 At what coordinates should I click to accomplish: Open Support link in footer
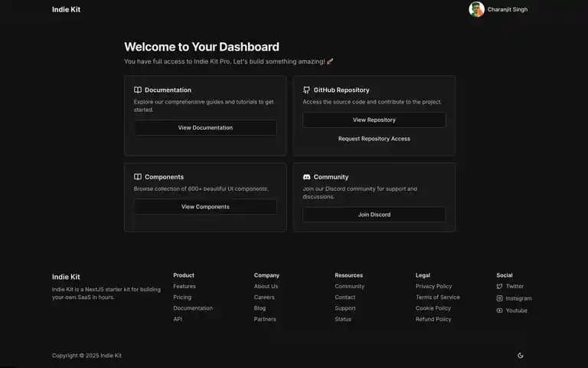[x=345, y=308]
